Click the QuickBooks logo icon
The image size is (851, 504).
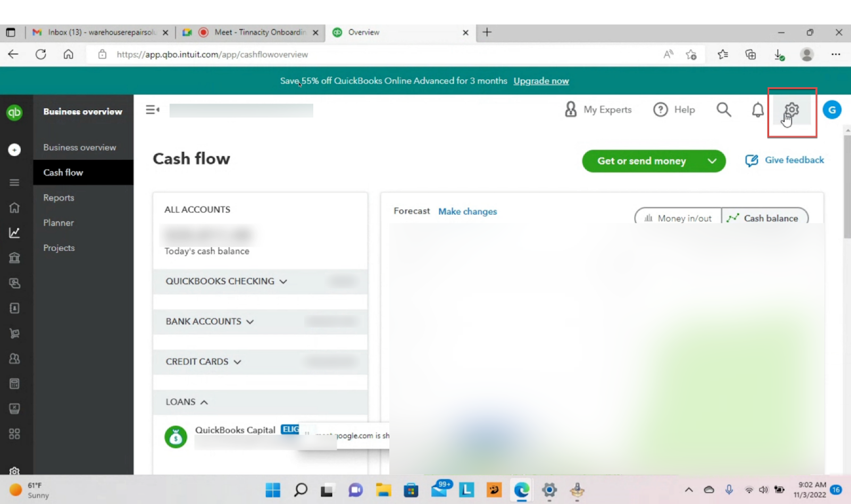pyautogui.click(x=14, y=112)
